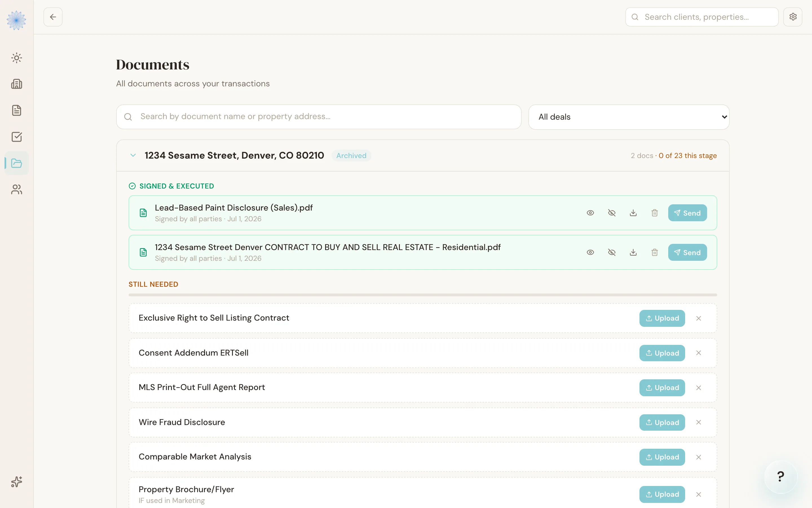
Task: Click the flower app logo
Action: click(16, 20)
